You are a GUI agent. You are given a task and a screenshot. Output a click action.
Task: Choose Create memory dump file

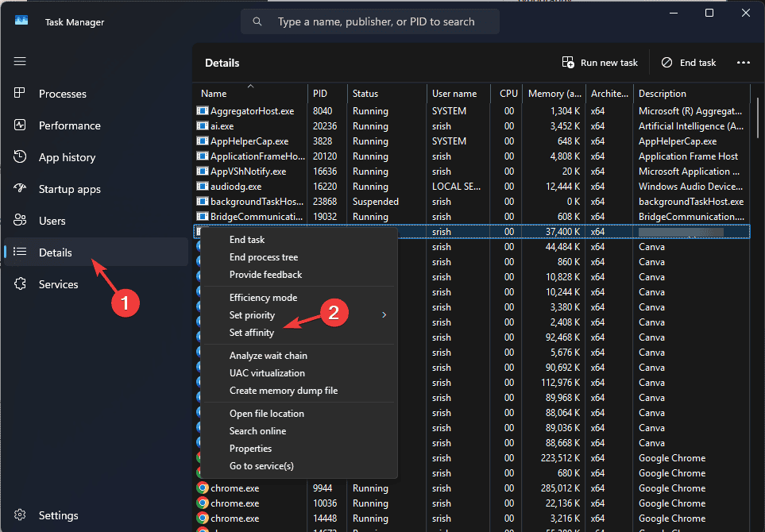[x=284, y=391]
